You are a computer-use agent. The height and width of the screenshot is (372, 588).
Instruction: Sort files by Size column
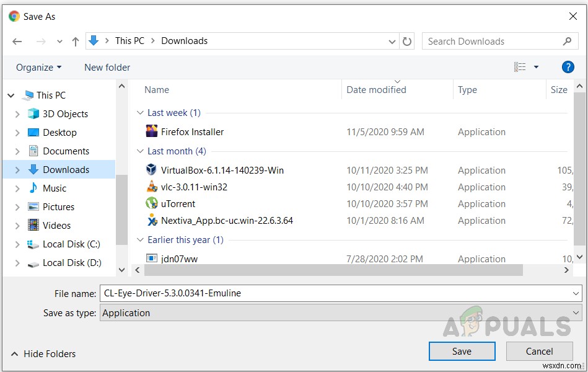(559, 90)
